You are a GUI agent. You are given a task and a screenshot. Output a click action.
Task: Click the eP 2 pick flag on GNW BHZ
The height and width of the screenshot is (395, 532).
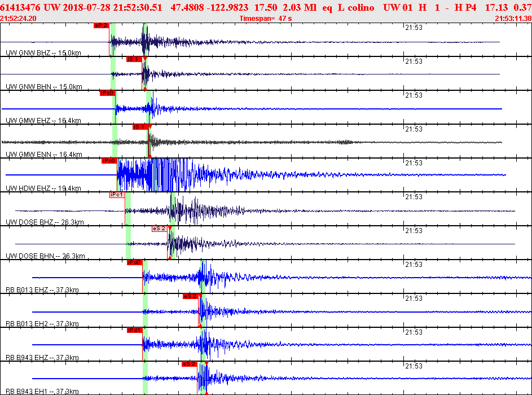102,25
